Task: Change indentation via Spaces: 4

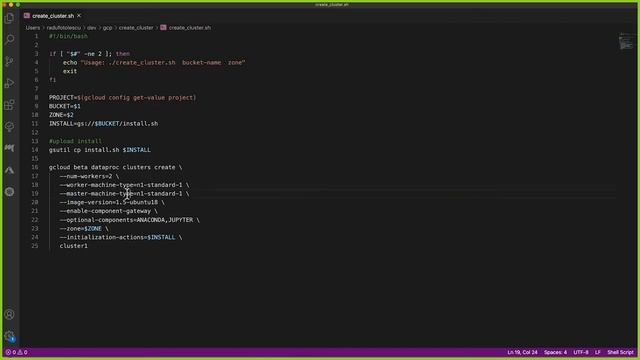Action: point(555,352)
